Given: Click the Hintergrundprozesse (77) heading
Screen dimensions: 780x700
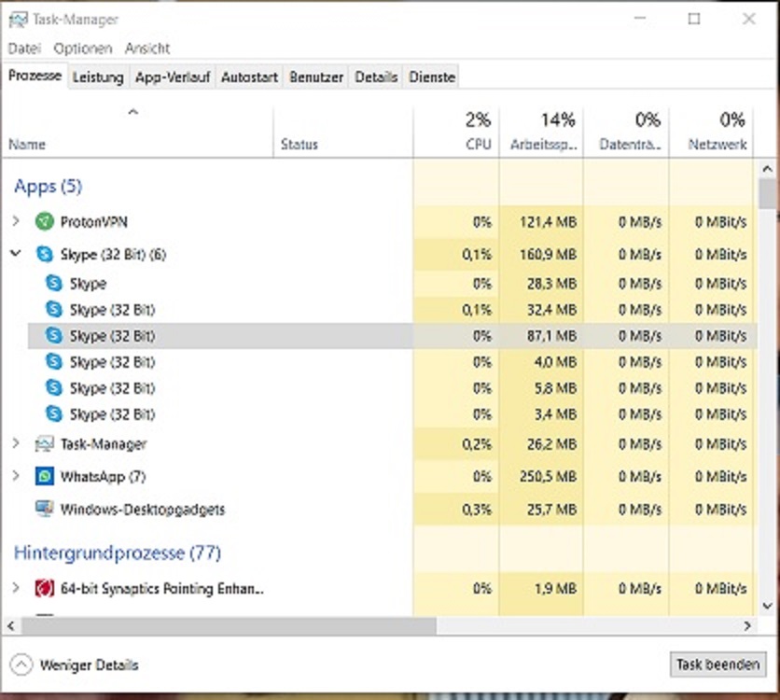Looking at the screenshot, I should tap(118, 553).
